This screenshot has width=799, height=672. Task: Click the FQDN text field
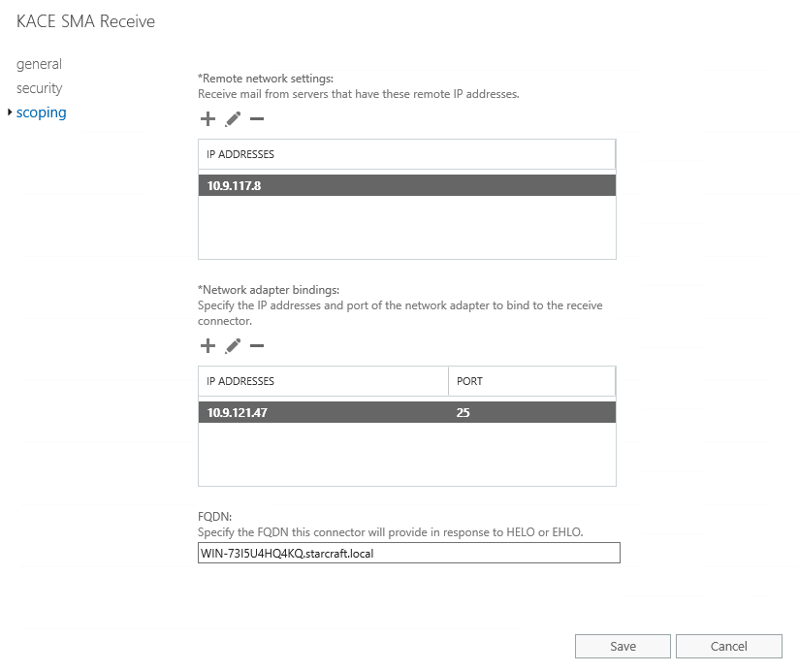pyautogui.click(x=408, y=553)
